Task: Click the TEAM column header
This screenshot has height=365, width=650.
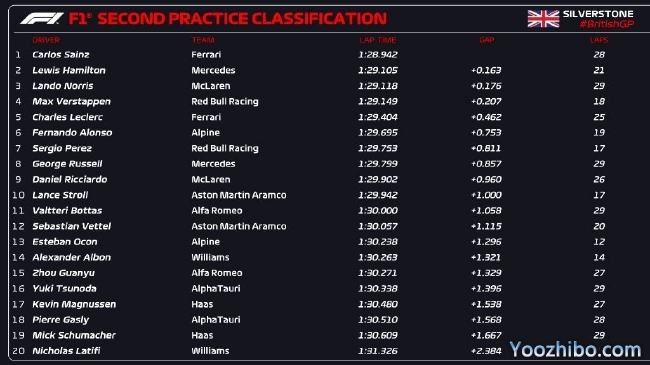Action: coord(203,40)
